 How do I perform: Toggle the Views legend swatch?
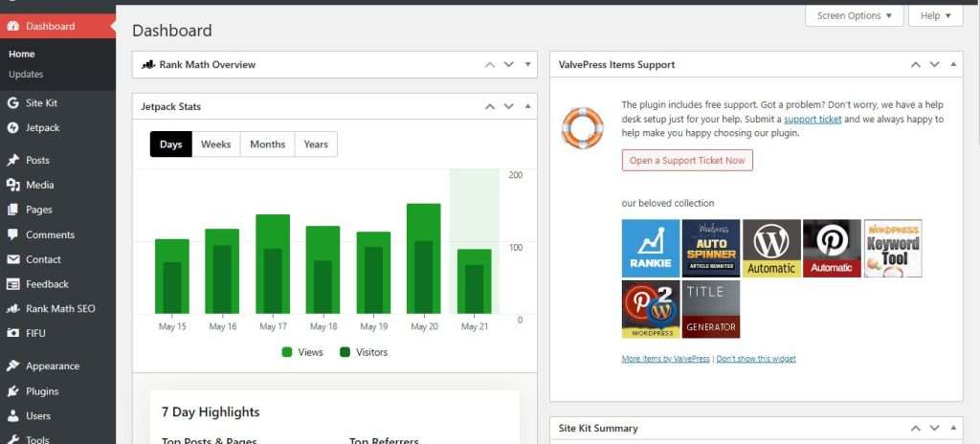click(x=287, y=352)
